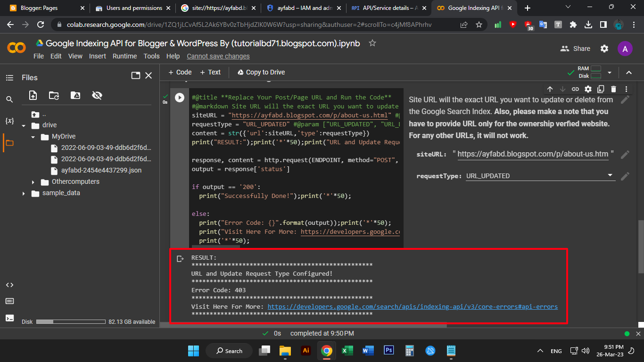The width and height of the screenshot is (644, 362).
Task: Toggle show hidden files eye icon
Action: [97, 95]
